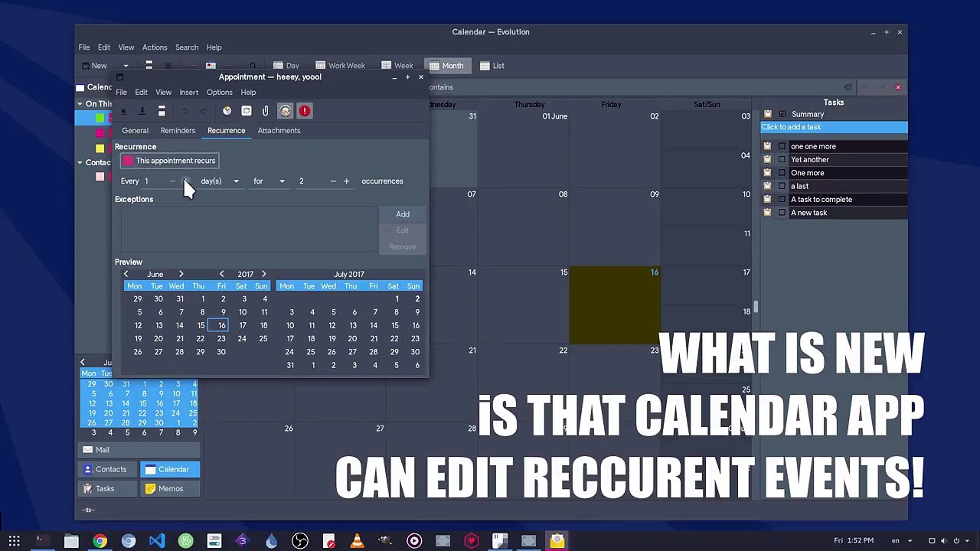Open the applications grid in the taskbar
980x551 pixels.
pyautogui.click(x=14, y=541)
